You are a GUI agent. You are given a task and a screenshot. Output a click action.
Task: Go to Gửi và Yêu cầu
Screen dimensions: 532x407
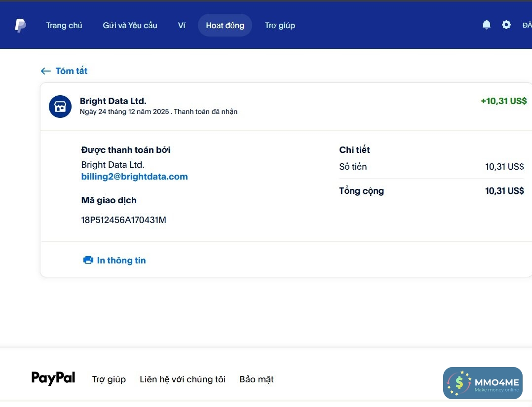coord(130,26)
